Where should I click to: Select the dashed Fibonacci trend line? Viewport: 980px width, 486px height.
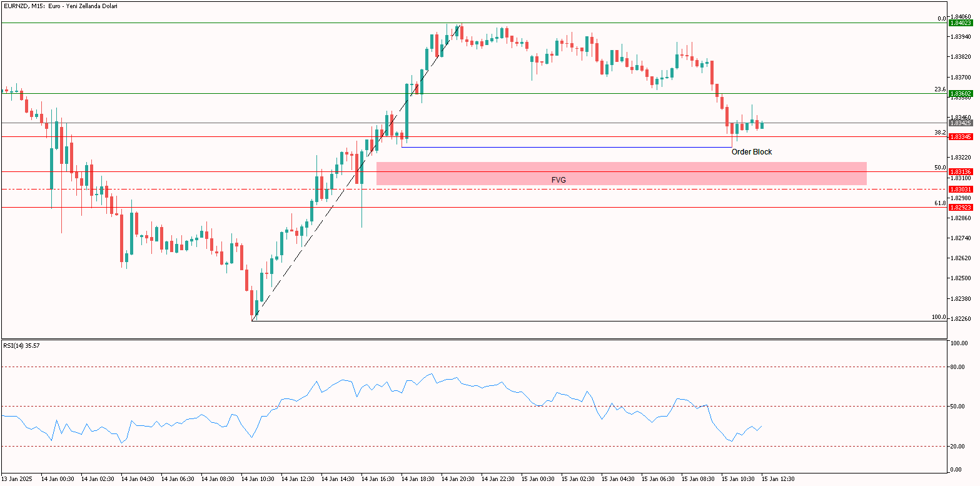(x=356, y=172)
